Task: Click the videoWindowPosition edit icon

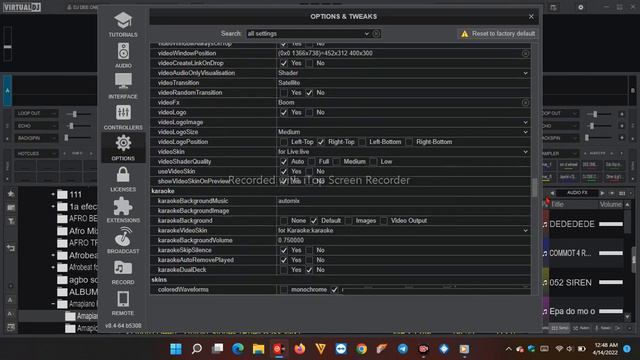Action: point(525,53)
